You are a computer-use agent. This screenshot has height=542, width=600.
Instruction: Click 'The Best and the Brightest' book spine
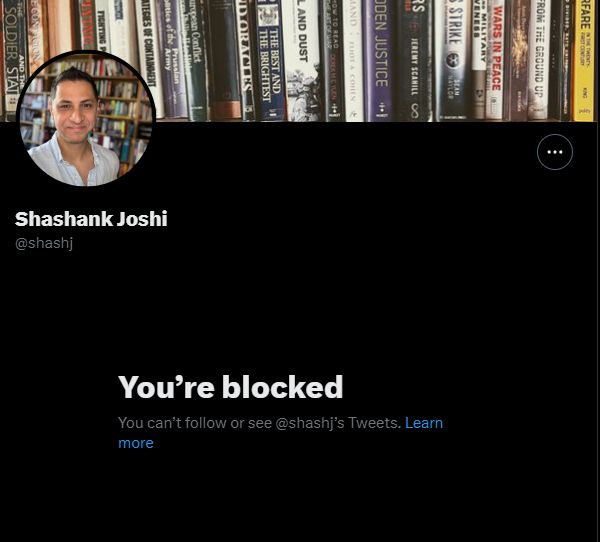tap(271, 60)
